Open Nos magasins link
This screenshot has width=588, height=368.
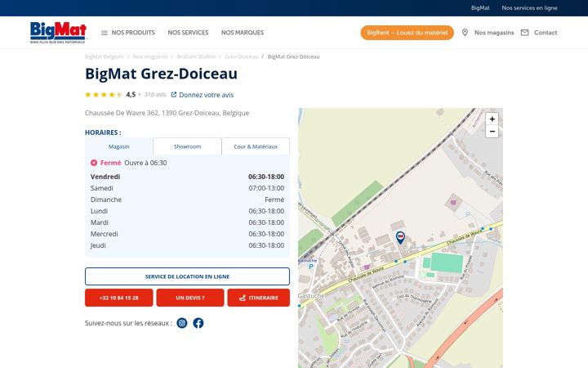tap(494, 33)
